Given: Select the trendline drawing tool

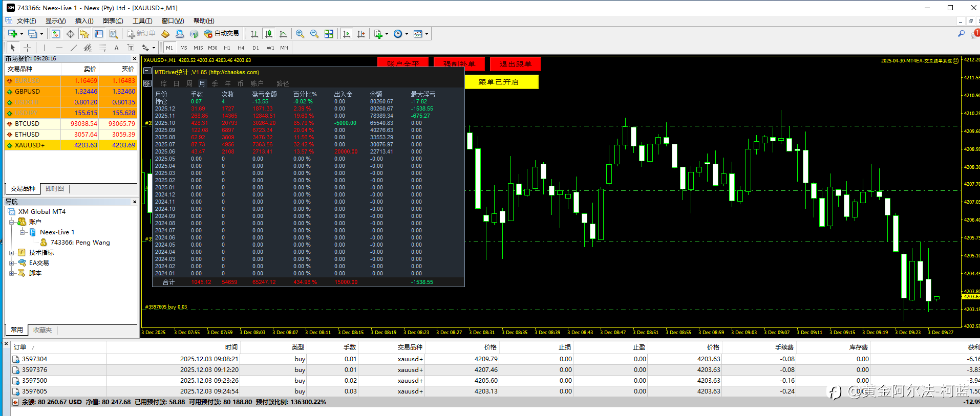Looking at the screenshot, I should point(74,48).
